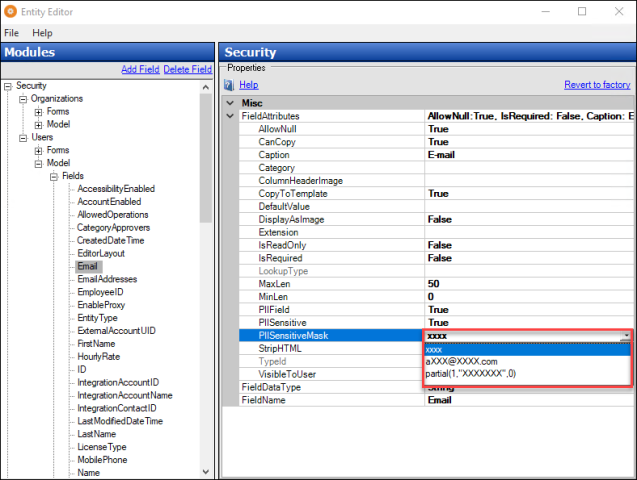
Task: Click Modules tree scrollbar up arrow
Action: point(206,87)
